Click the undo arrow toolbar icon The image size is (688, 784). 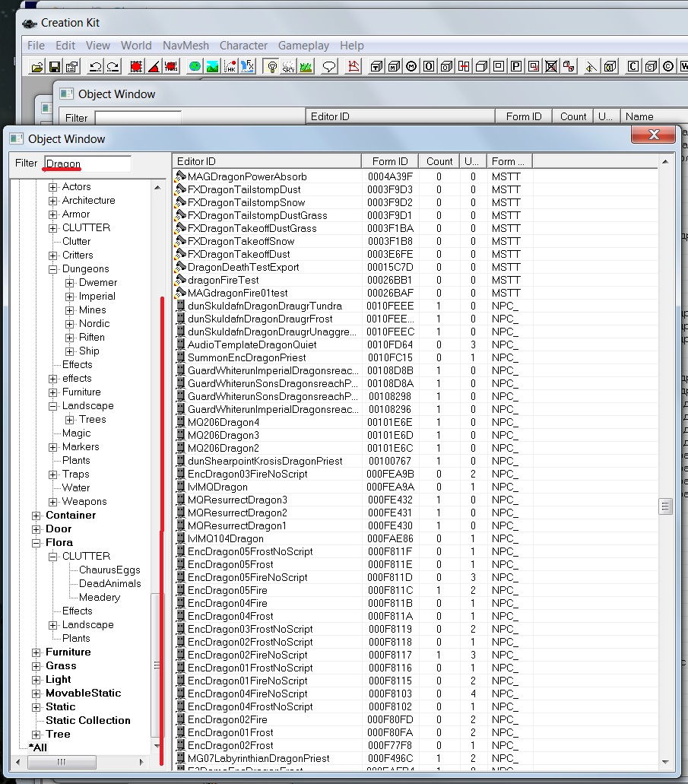coord(95,67)
